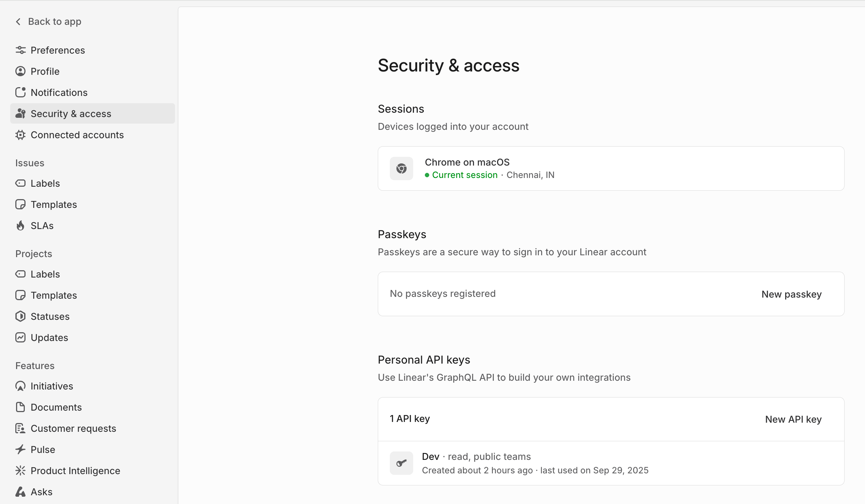Click the Product Intelligence sparkle icon
Viewport: 865px width, 504px height.
(20, 471)
